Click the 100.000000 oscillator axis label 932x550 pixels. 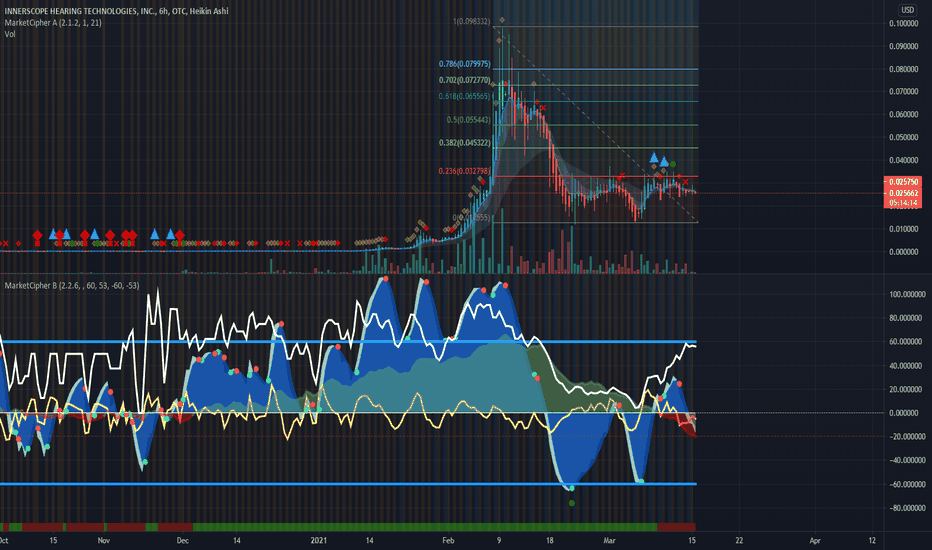click(x=907, y=294)
